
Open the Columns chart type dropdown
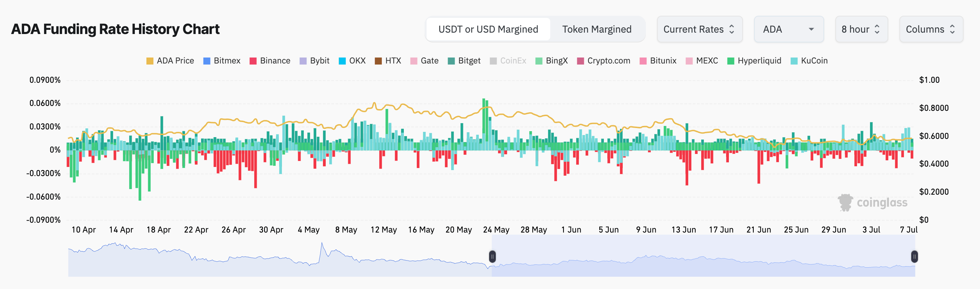tap(931, 29)
